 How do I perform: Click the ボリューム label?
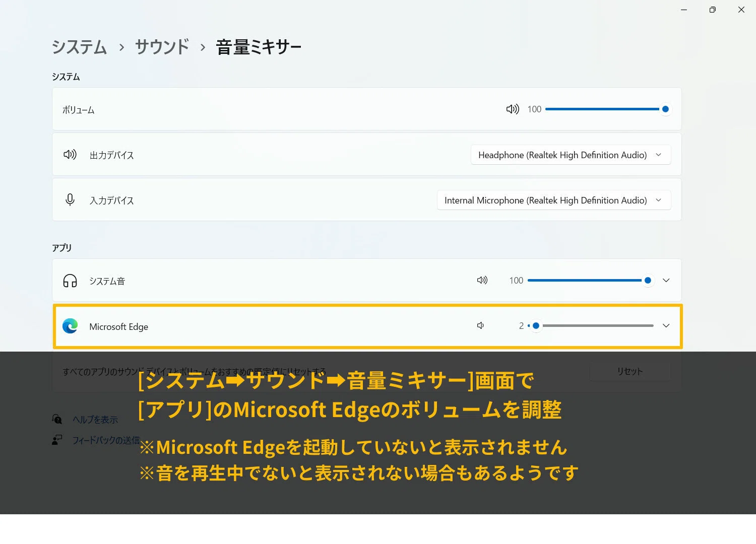(x=79, y=110)
